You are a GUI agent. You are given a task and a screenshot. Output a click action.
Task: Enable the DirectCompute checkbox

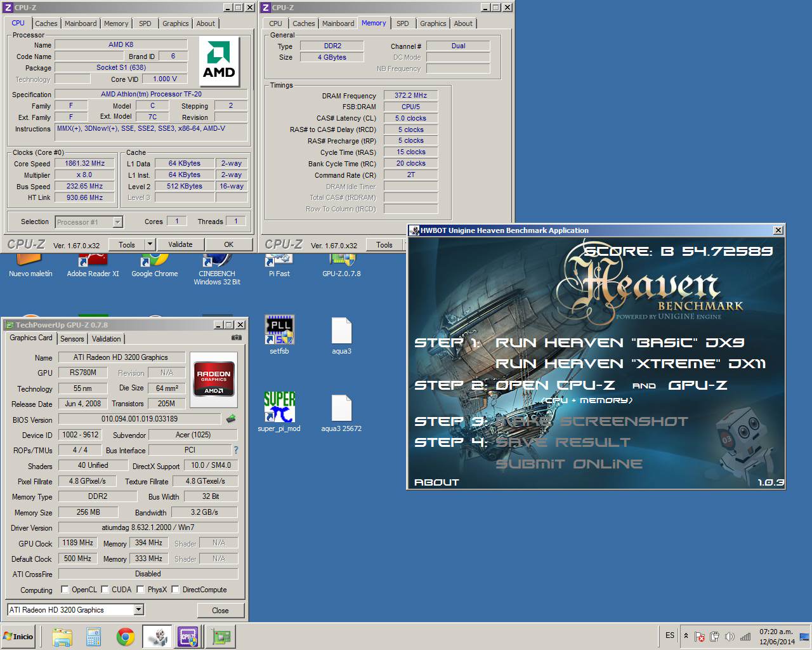(175, 589)
